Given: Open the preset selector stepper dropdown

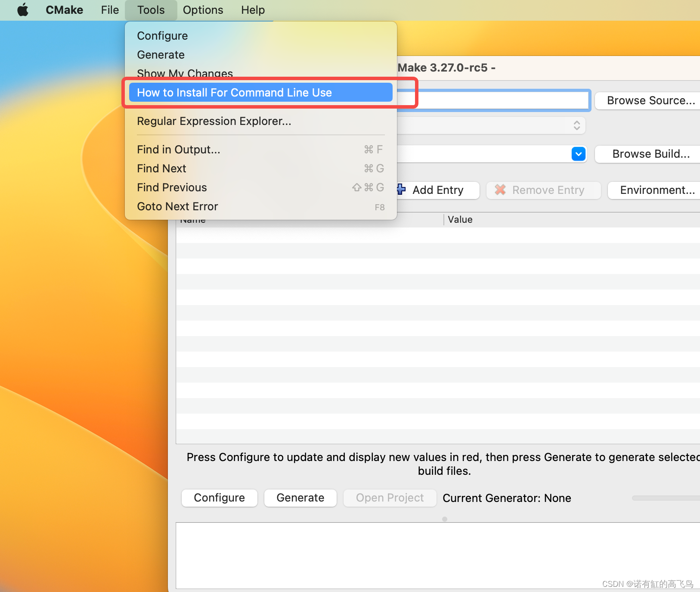Looking at the screenshot, I should tap(577, 125).
